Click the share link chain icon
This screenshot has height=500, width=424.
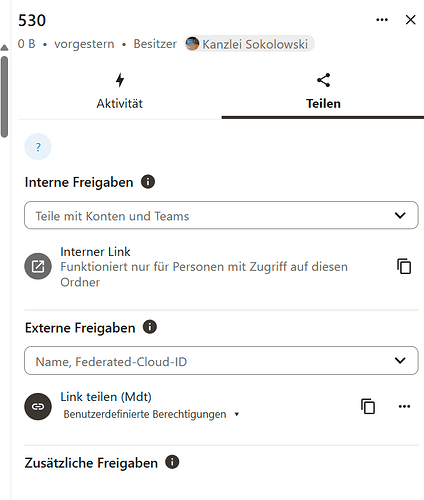(x=38, y=406)
